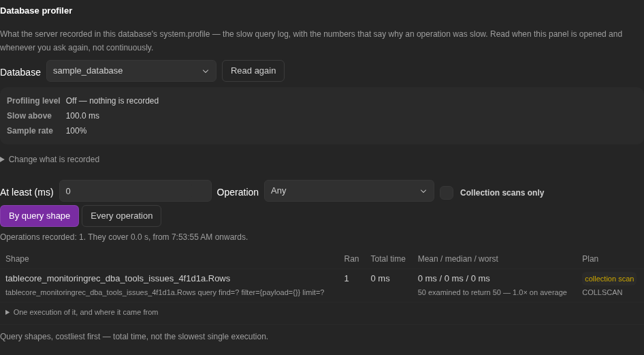Open the Operation 'Any' dropdown
Viewport: 644px width, 355px height.
click(349, 191)
